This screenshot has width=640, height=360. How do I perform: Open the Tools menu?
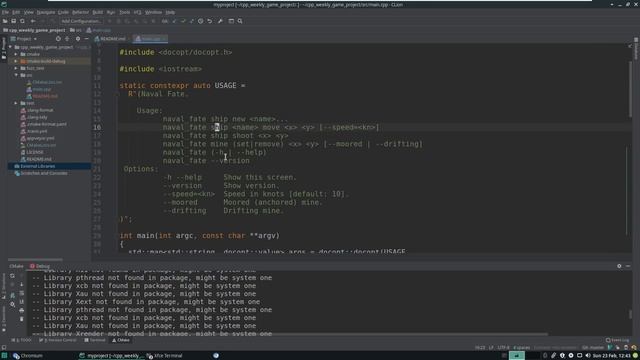[124, 12]
